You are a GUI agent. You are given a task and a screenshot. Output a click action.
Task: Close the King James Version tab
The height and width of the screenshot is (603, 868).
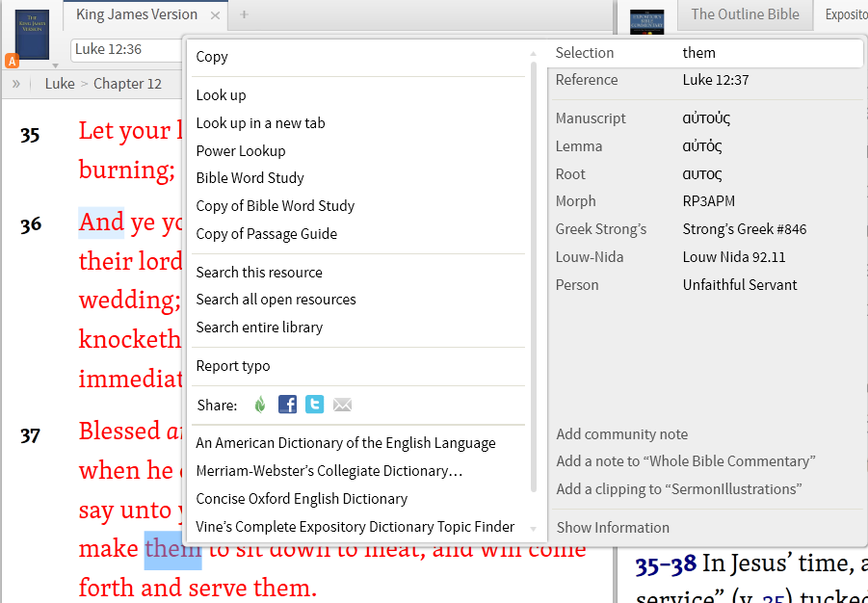216,15
